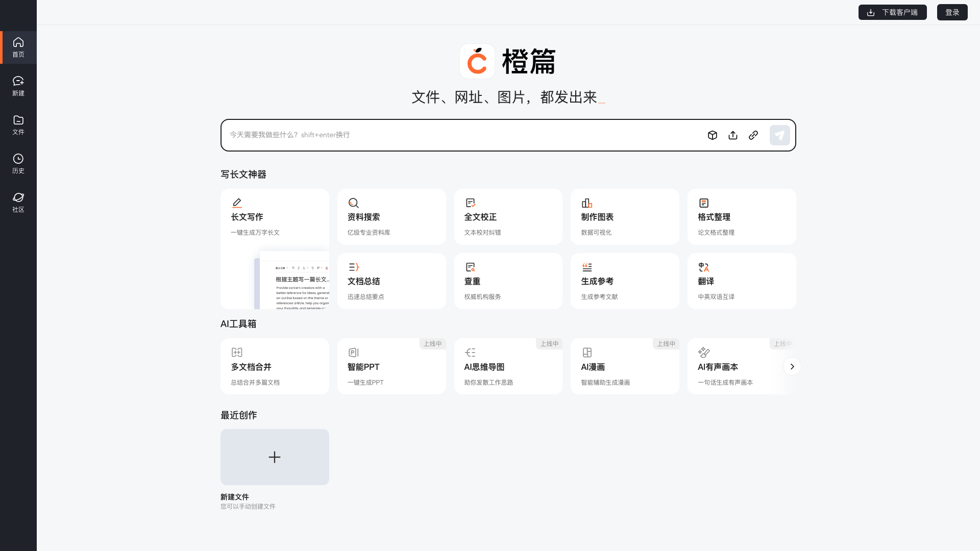Click the 长文写作 pen icon
This screenshot has width=980, height=551.
(x=237, y=203)
